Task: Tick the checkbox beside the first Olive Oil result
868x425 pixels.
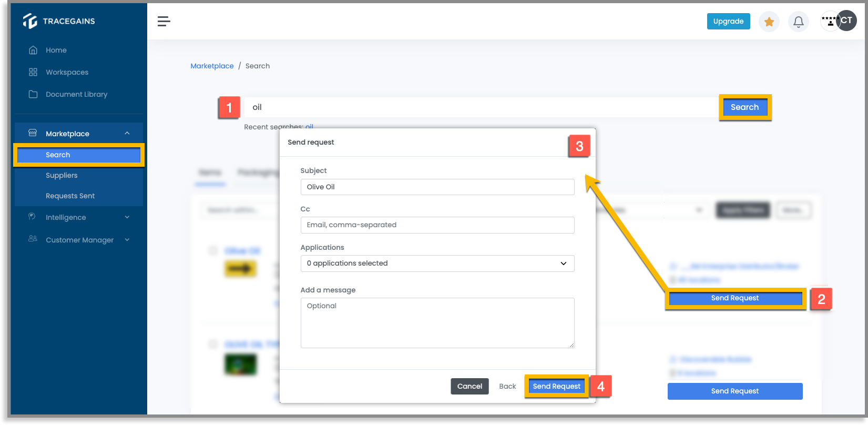Action: [x=213, y=250]
